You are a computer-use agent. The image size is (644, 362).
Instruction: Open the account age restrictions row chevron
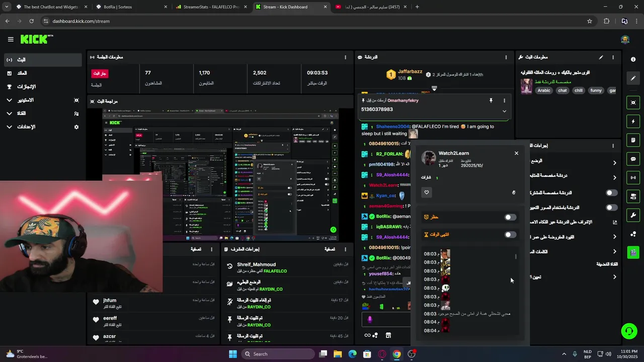[614, 236]
